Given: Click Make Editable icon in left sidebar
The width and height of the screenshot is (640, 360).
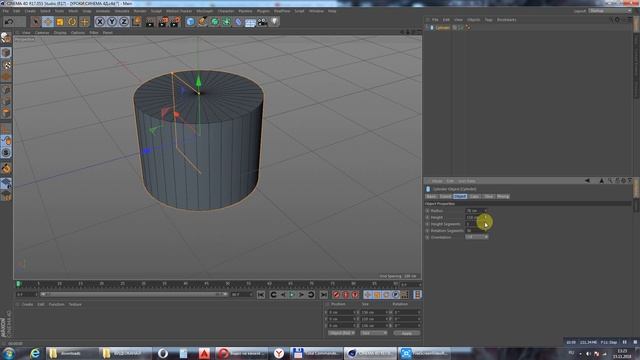Looking at the screenshot, I should [6, 38].
